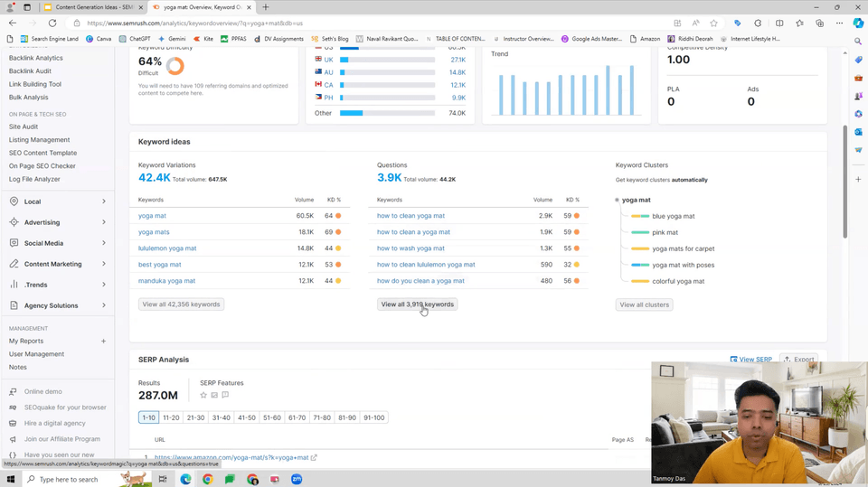The height and width of the screenshot is (487, 868).
Task: Click the View all clusters button
Action: [644, 304]
